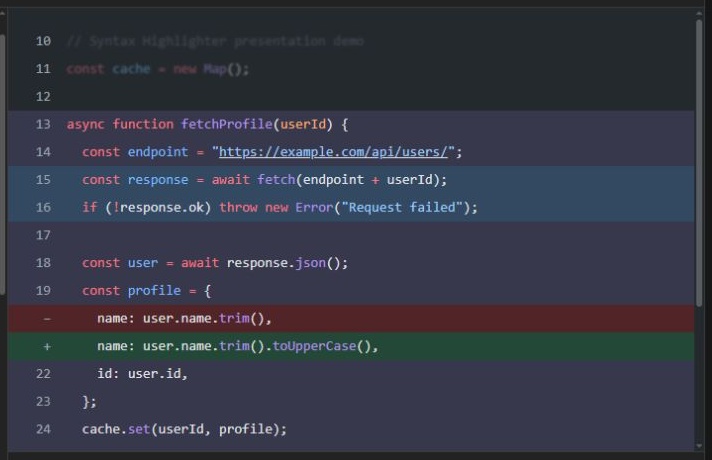
Task: Click line number 24 in the gutter
Action: [x=43, y=429]
